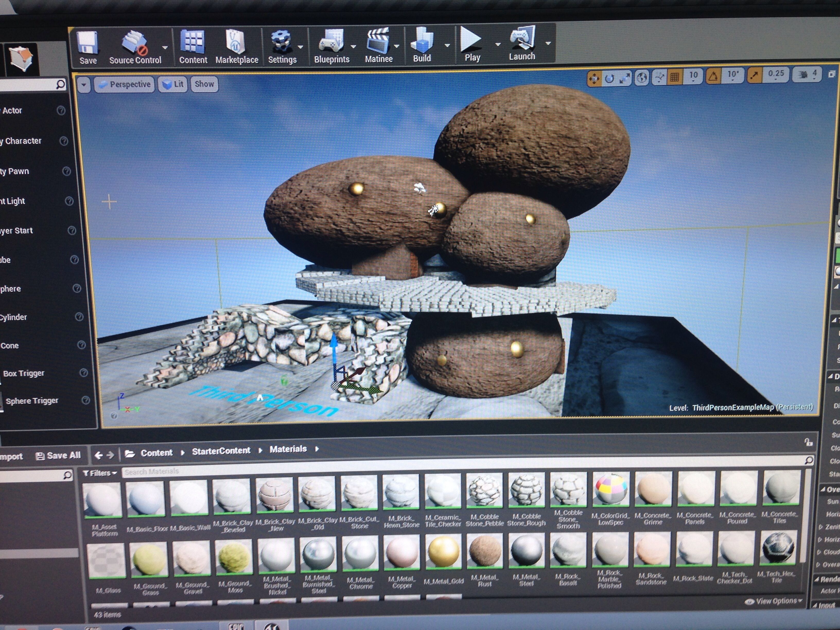
Task: Navigate to the StarterContent breadcrumb folder
Action: (221, 451)
